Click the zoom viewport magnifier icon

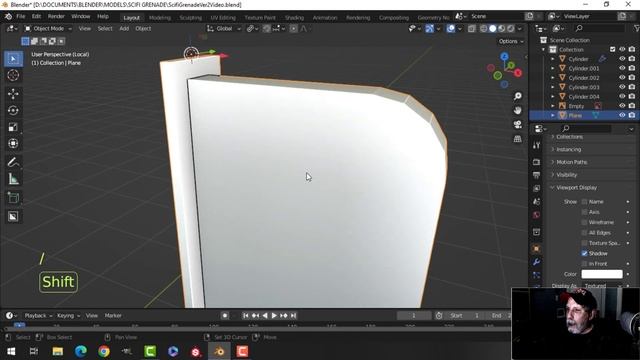(x=518, y=96)
